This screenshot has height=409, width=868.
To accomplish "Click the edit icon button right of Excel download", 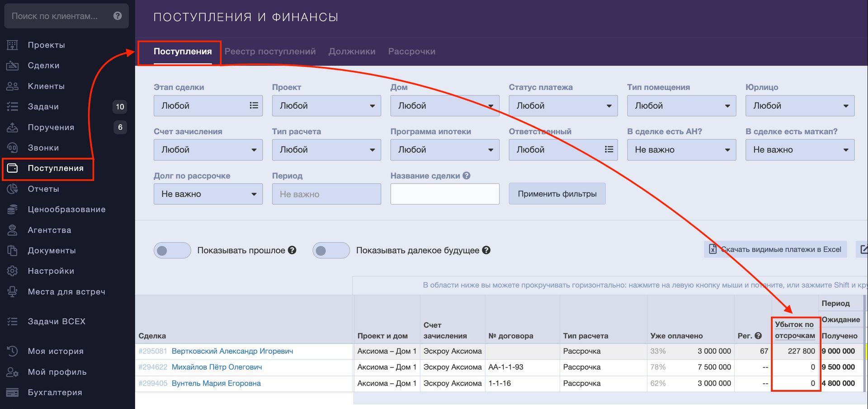I will pos(862,249).
